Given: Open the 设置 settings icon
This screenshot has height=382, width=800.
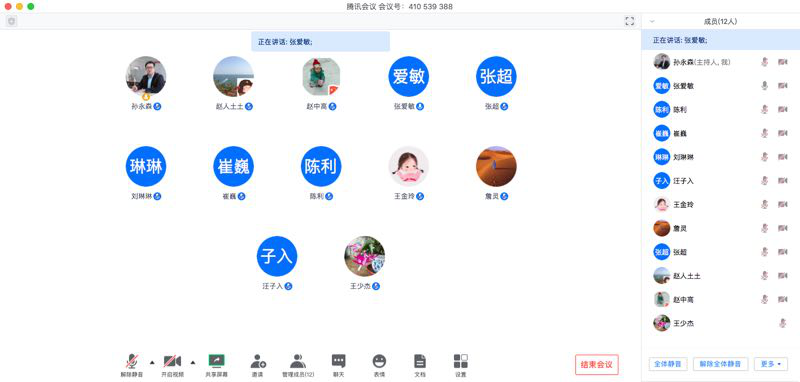Looking at the screenshot, I should click(461, 361).
